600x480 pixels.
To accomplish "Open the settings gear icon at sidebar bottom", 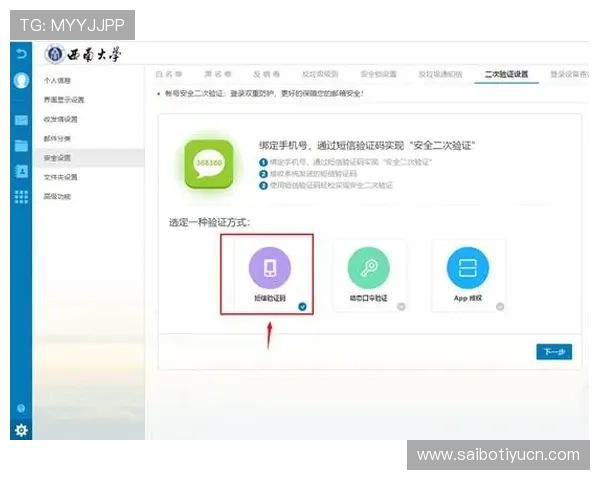I will tap(21, 431).
